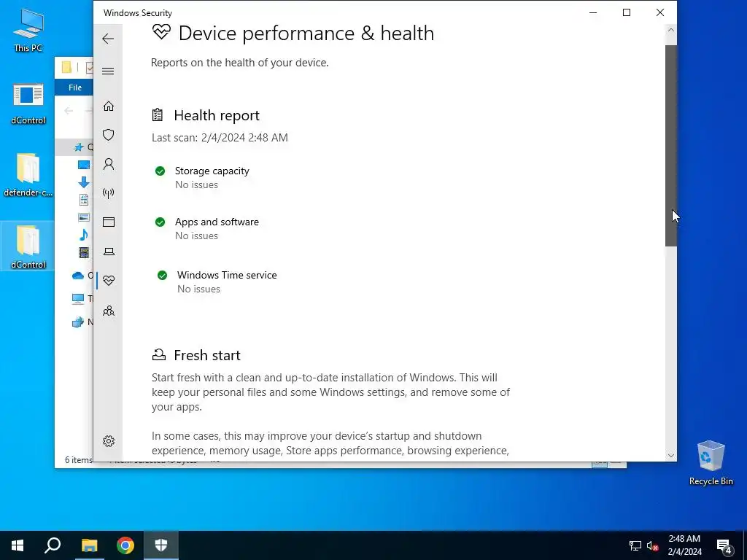Select the Recycle Bin desktop icon
747x560 pixels.
click(x=711, y=463)
